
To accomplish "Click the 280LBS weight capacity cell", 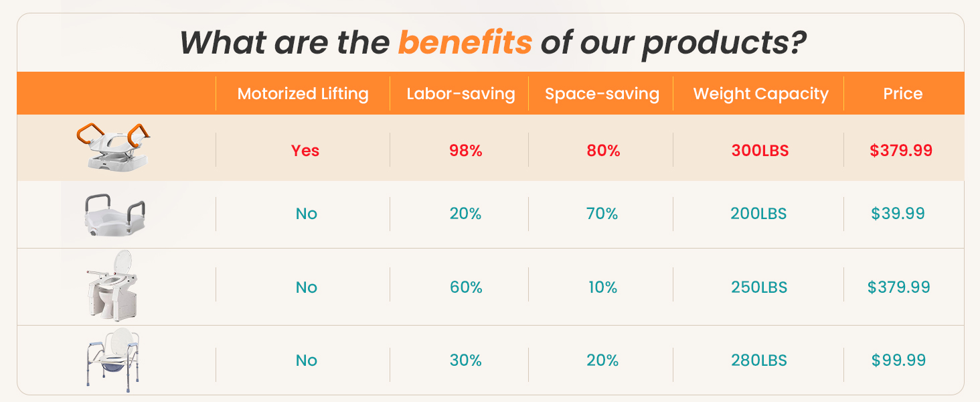I will [759, 360].
